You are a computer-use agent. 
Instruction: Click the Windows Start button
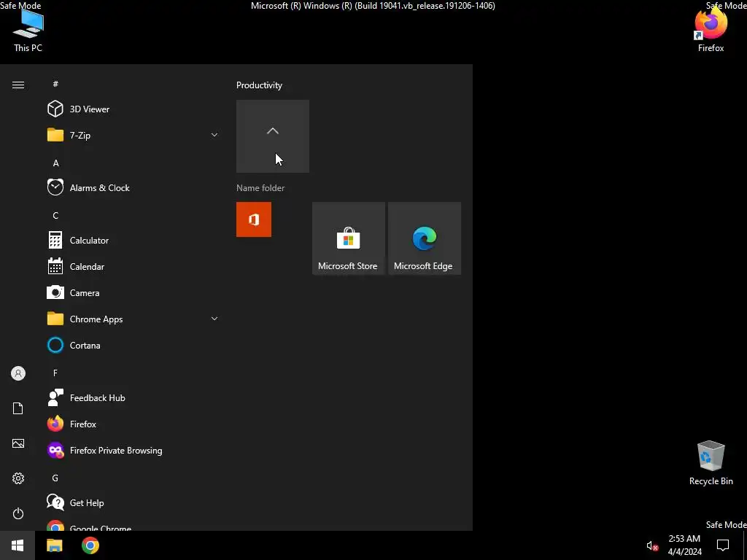click(18, 545)
